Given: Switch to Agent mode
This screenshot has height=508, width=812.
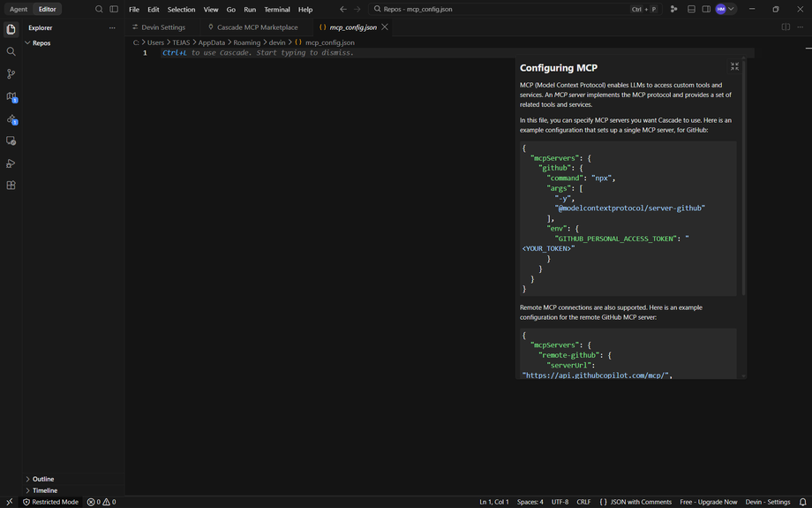Looking at the screenshot, I should [x=19, y=10].
